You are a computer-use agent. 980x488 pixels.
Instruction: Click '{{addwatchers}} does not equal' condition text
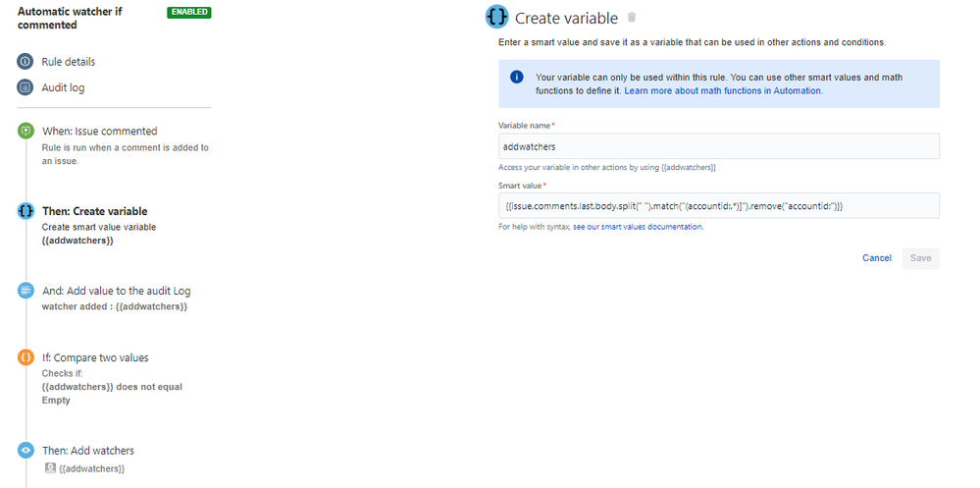(112, 387)
